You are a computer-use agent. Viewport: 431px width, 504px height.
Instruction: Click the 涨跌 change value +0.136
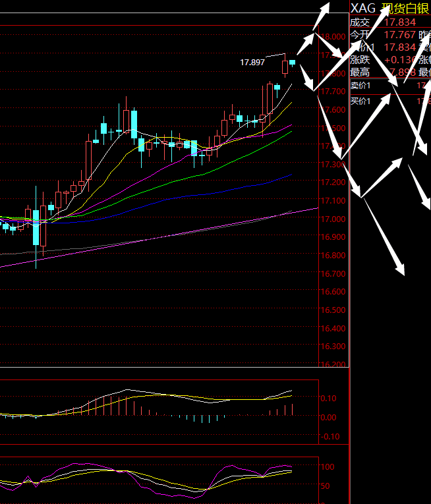coord(400,60)
